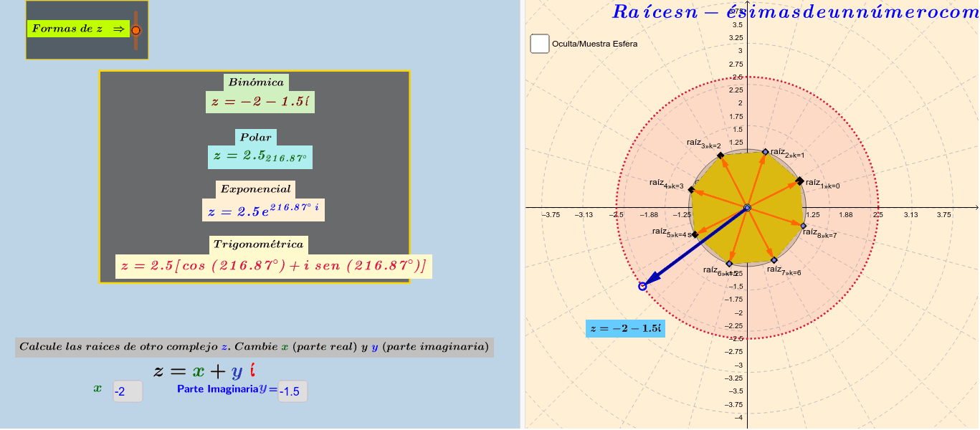Select root point raíz 5, k=4
This screenshot has height=430, width=980.
click(695, 234)
